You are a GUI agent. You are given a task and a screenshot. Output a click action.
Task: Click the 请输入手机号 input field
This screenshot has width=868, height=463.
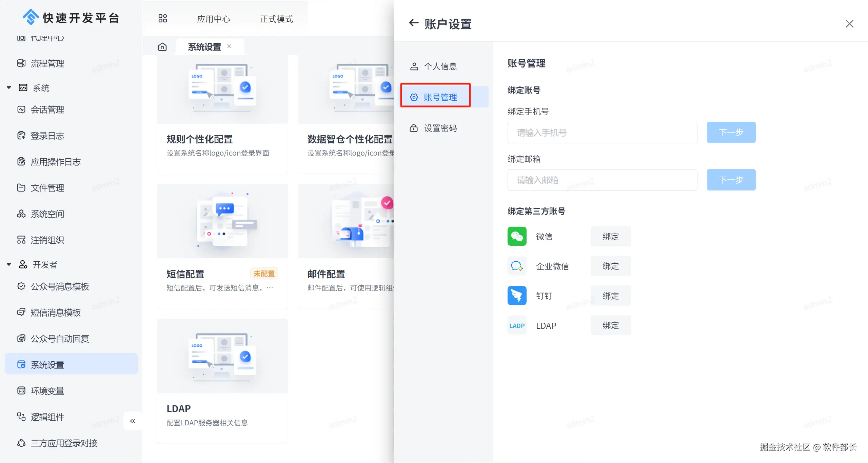point(602,133)
